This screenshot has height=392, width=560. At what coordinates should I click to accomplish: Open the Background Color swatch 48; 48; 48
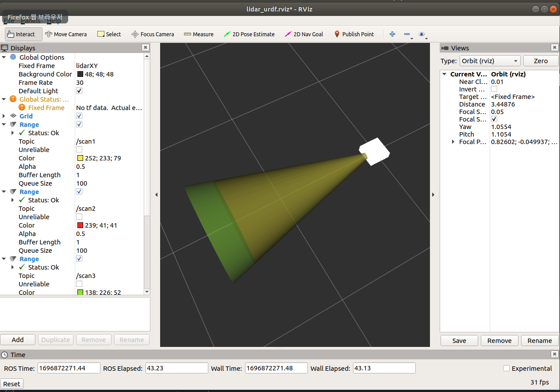point(80,74)
